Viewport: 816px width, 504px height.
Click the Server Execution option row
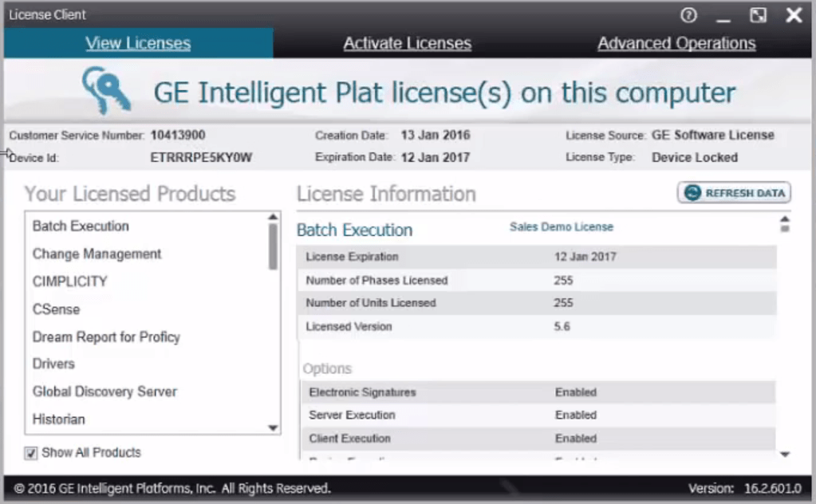pyautogui.click(x=538, y=415)
